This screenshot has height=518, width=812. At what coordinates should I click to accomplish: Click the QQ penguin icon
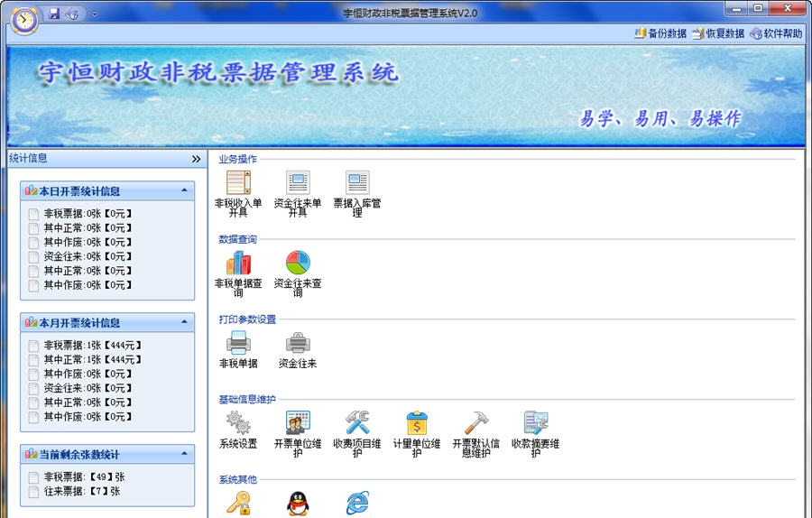tap(298, 504)
